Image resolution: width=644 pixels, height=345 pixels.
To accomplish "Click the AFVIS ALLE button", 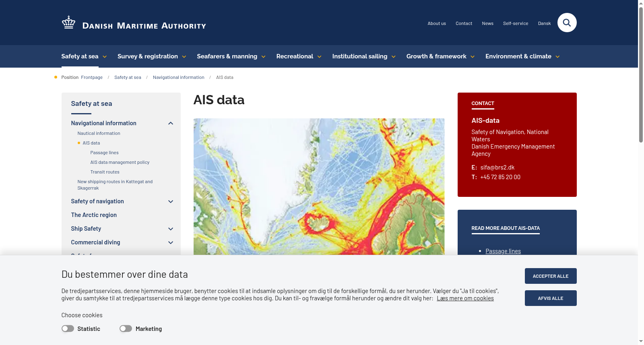I will [551, 298].
